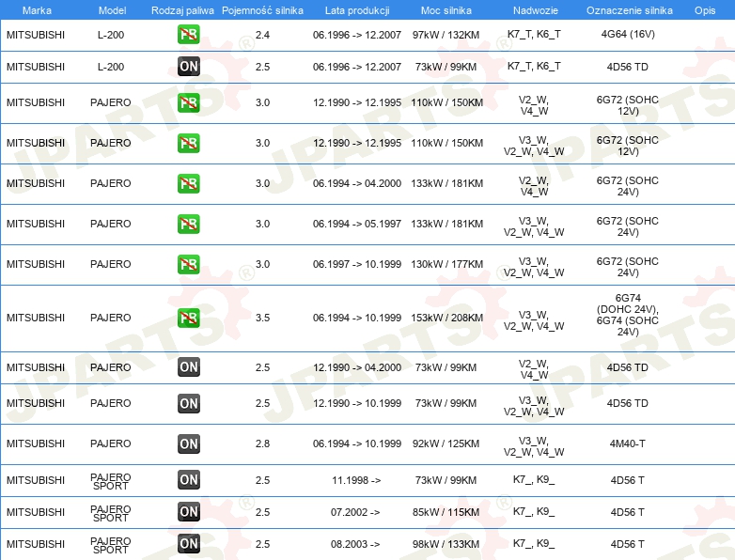Screen dimensions: 735x560
Task: Click the ON icon for the Pajero Sport 85kW row
Action: pyautogui.click(x=188, y=512)
